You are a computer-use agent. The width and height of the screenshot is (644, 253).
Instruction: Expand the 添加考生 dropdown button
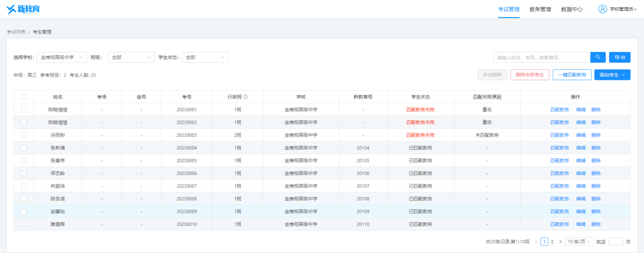pyautogui.click(x=612, y=74)
